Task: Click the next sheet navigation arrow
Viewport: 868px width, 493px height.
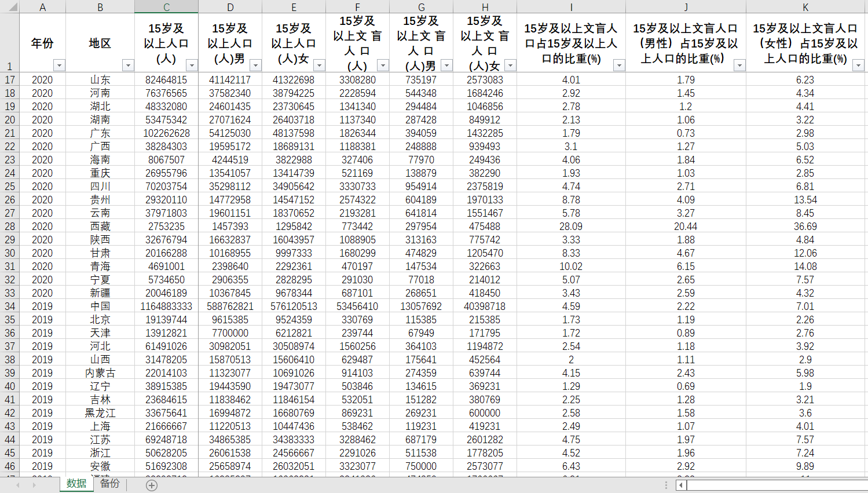Action: click(x=34, y=485)
